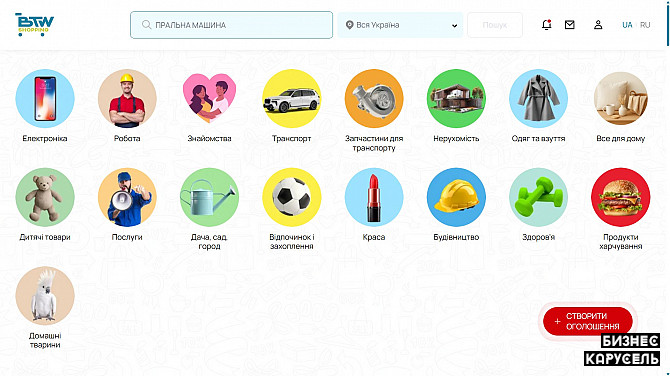Image resolution: width=670 pixels, height=376 pixels.
Task: Click the location pin icon
Action: [350, 25]
